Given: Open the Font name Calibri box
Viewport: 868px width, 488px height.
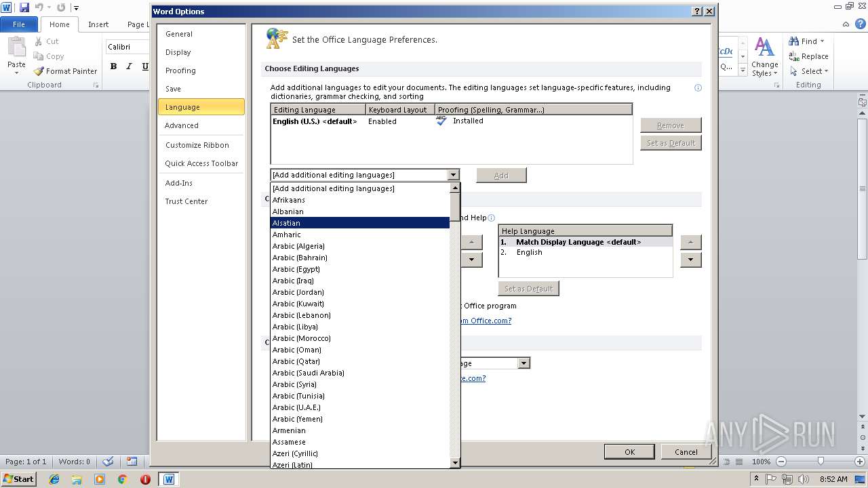Looking at the screenshot, I should click(x=127, y=47).
